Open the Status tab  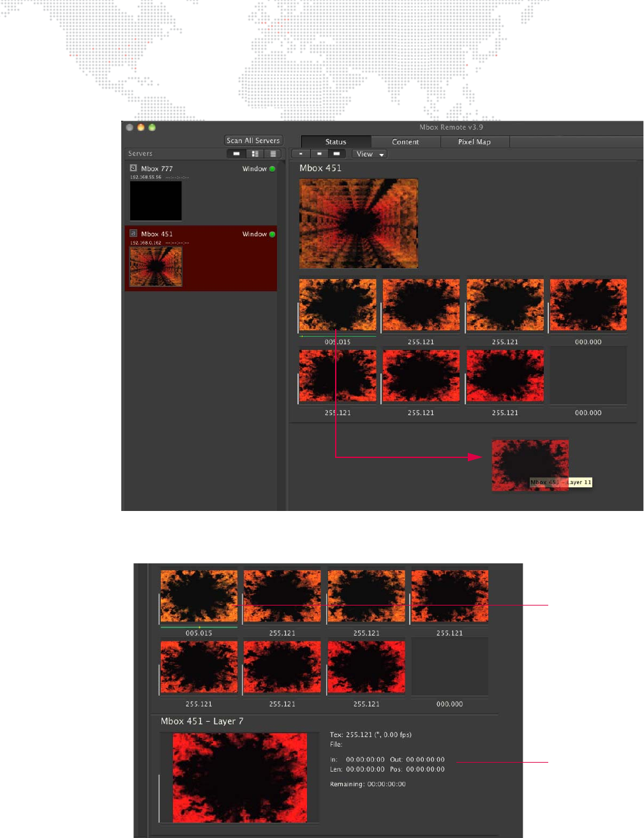(336, 142)
